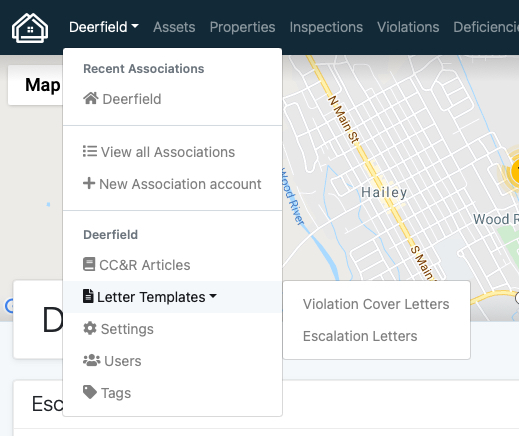
Task: Go to the Properties nav item
Action: coord(242,27)
